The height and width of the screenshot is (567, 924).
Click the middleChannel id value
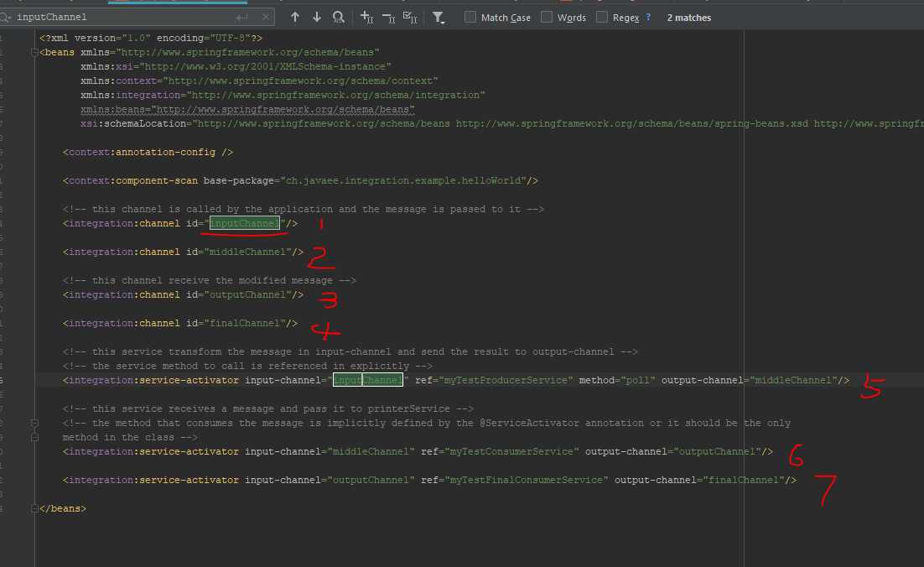(x=247, y=252)
